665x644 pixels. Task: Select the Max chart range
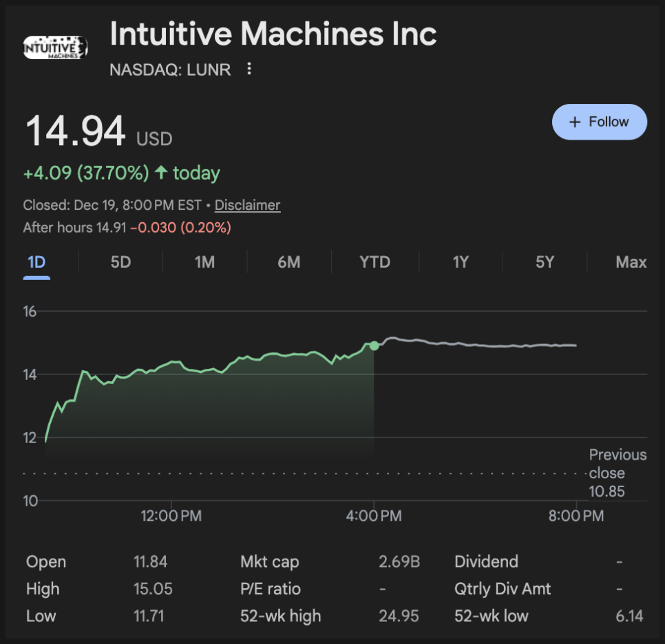point(631,262)
